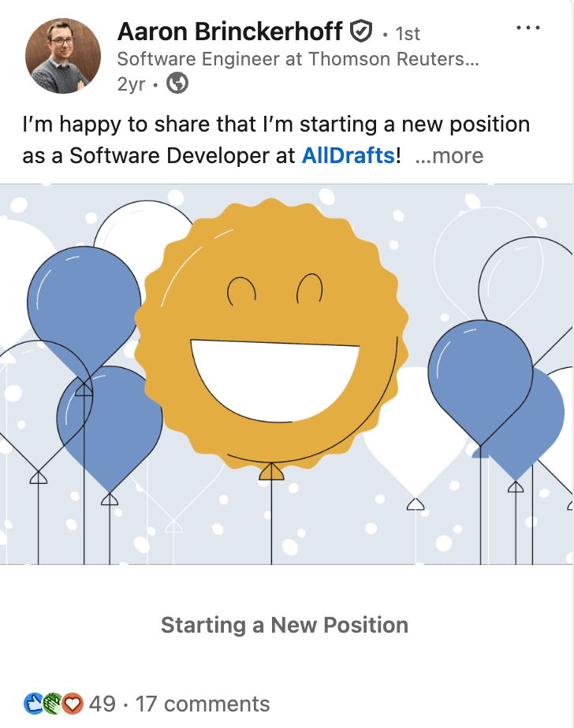Click the verified badge beside the name

[360, 32]
